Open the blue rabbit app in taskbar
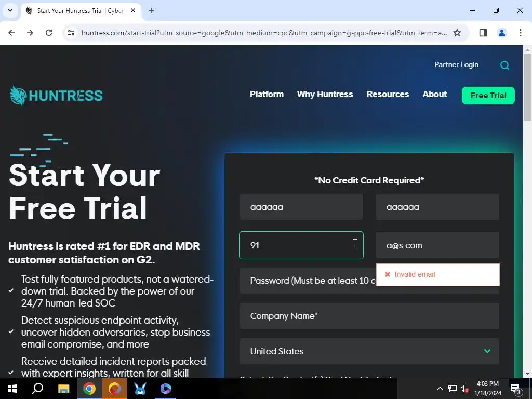532x399 pixels. point(140,389)
